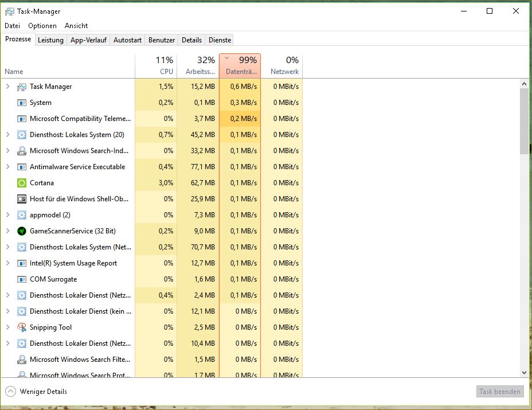Select the COM Surrogate process name

click(53, 279)
